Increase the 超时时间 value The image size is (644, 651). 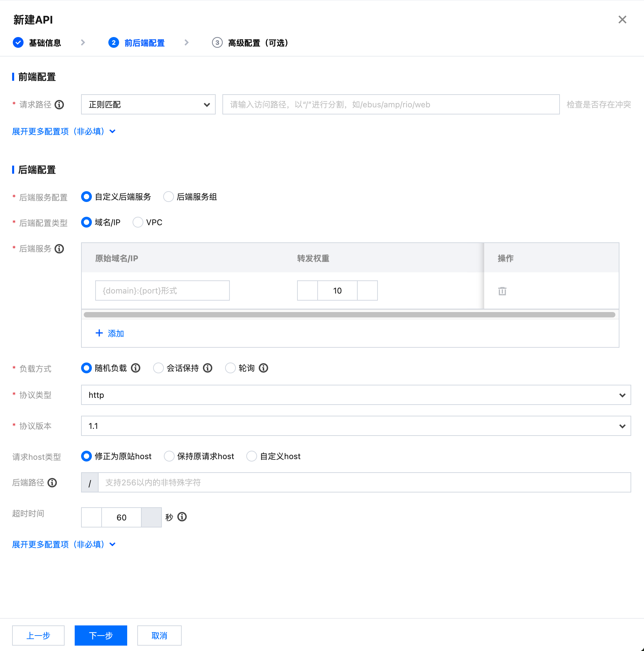click(x=151, y=517)
